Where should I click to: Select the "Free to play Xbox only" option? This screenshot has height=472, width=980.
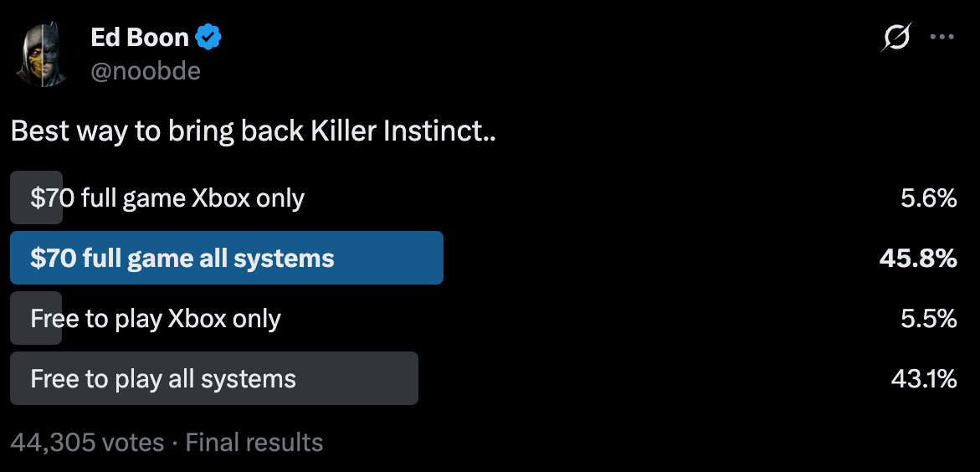pos(156,319)
